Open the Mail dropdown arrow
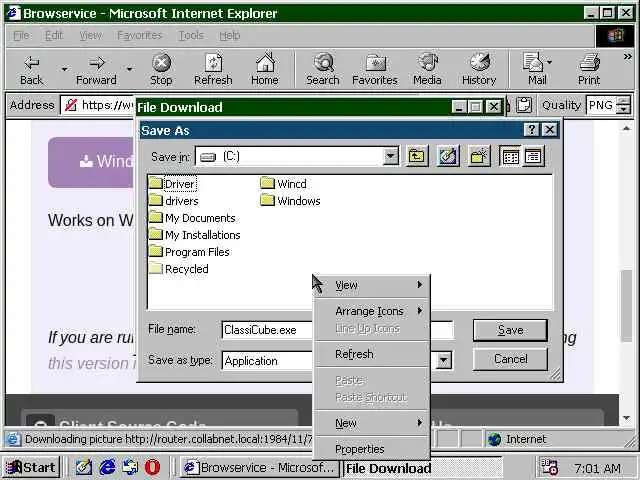 coord(550,62)
